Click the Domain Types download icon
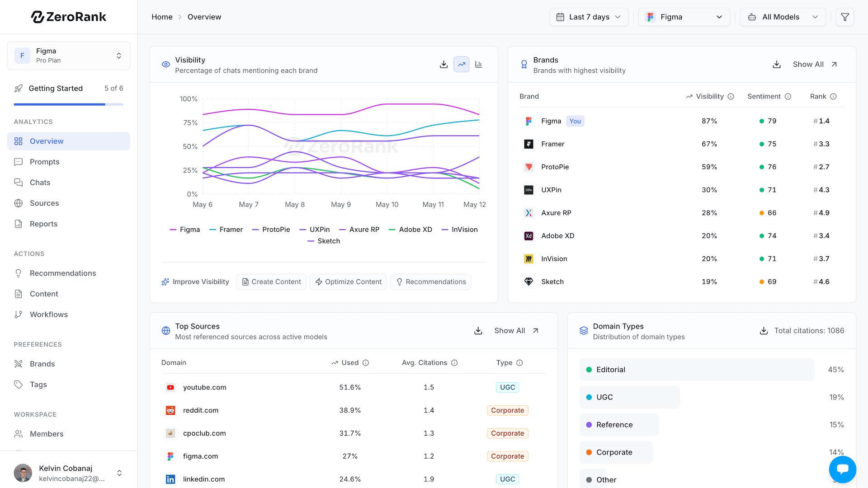 [x=764, y=331]
